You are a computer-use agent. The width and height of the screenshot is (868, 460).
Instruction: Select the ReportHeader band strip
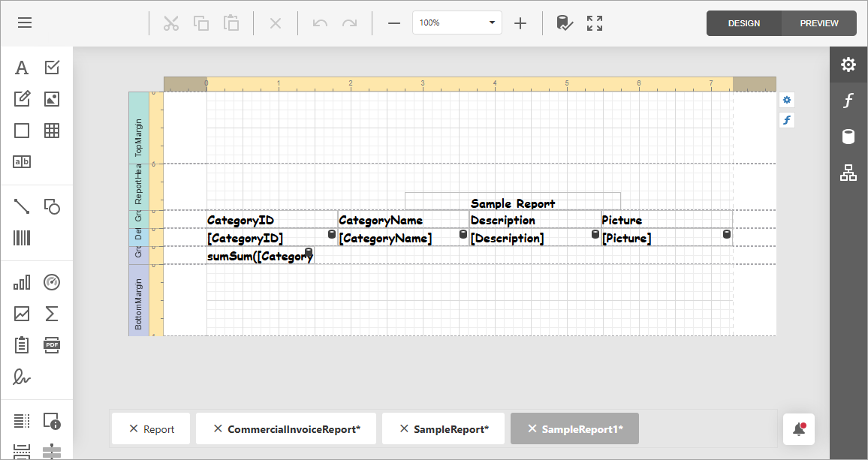point(138,187)
